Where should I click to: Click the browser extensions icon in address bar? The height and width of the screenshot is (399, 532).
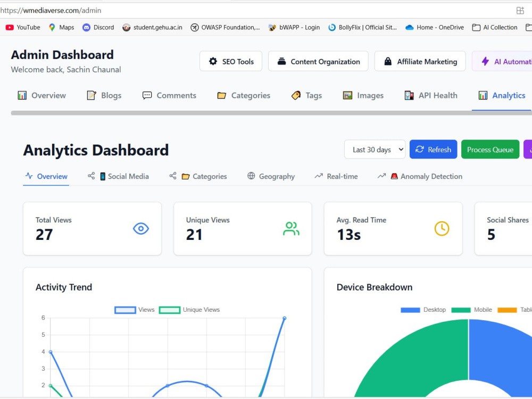[520, 11]
